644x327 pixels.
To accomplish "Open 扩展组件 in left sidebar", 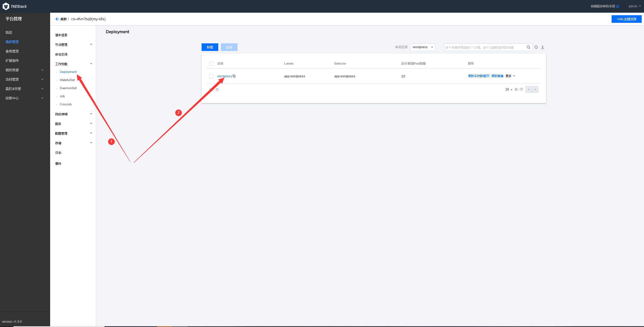I will click(12, 61).
